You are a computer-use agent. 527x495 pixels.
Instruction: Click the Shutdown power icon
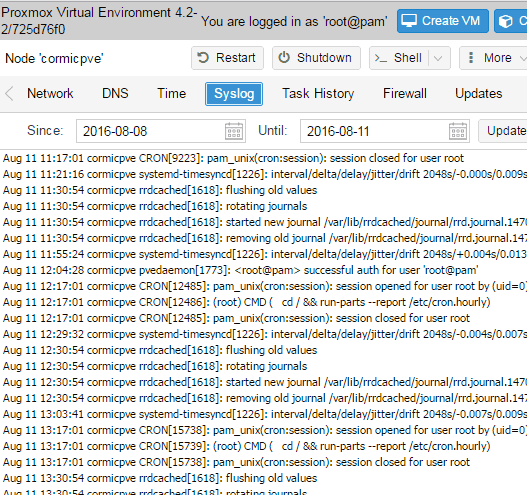284,57
